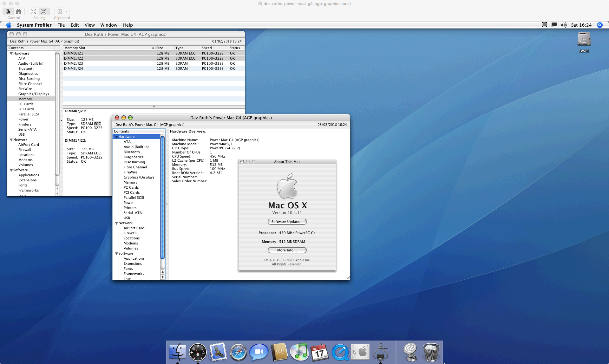Image resolution: width=609 pixels, height=364 pixels.
Task: Sort by Memory Slot column header
Action: coord(109,48)
